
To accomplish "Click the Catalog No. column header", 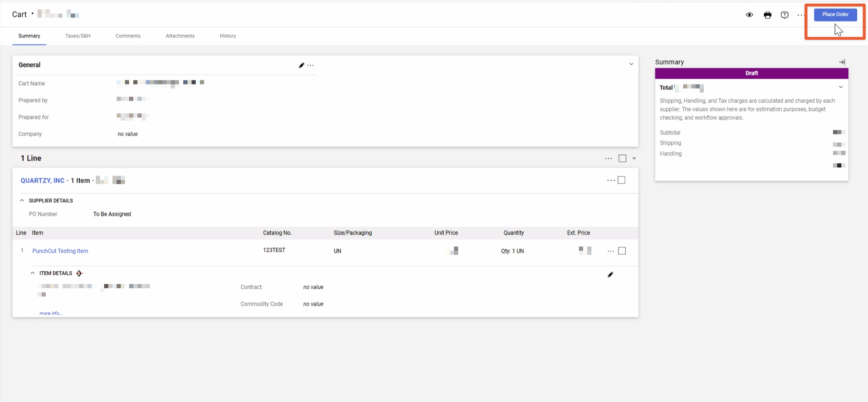I will [277, 233].
